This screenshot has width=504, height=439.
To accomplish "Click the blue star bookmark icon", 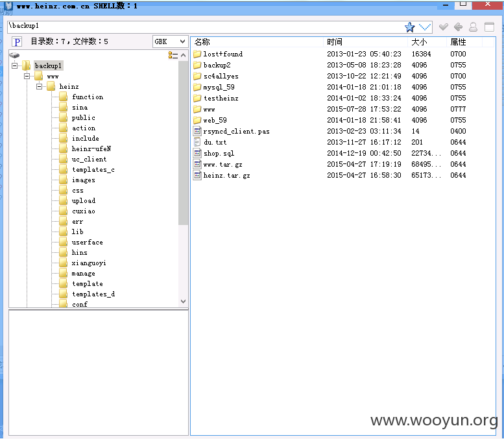I will click(x=409, y=27).
